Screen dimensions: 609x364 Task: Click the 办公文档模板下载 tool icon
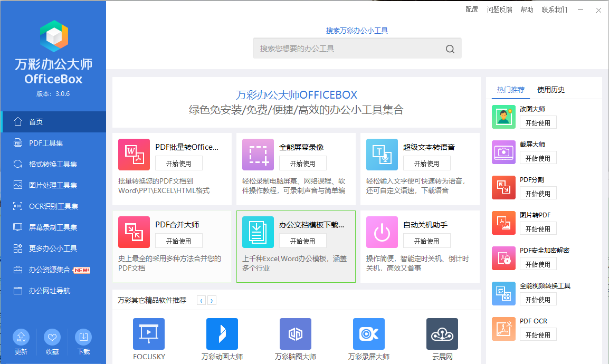(258, 232)
